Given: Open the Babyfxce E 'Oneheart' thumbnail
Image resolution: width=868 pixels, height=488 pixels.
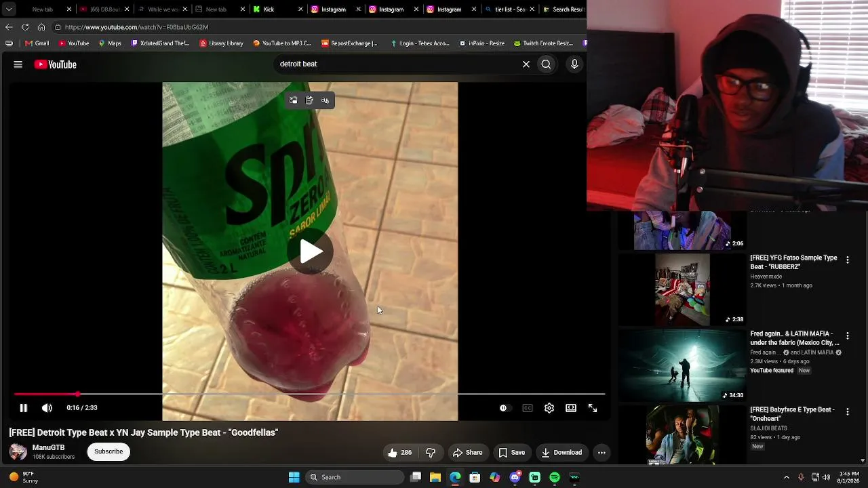Looking at the screenshot, I should (682, 435).
